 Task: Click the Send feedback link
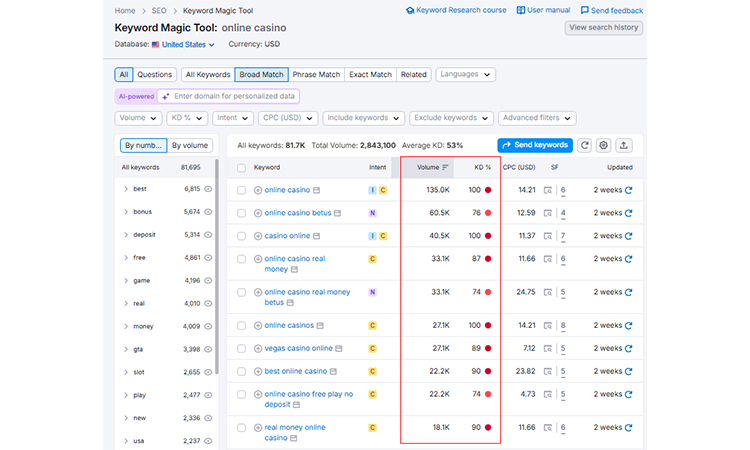pyautogui.click(x=612, y=11)
